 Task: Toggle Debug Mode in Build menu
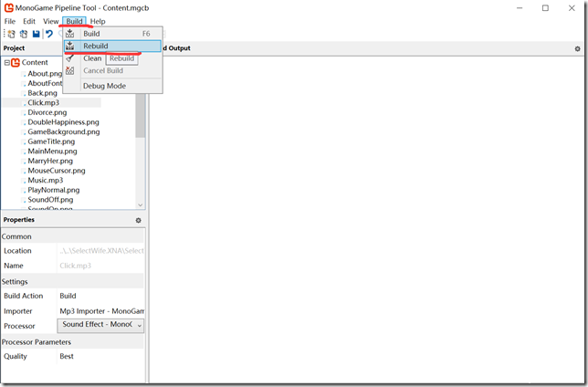[x=104, y=86]
